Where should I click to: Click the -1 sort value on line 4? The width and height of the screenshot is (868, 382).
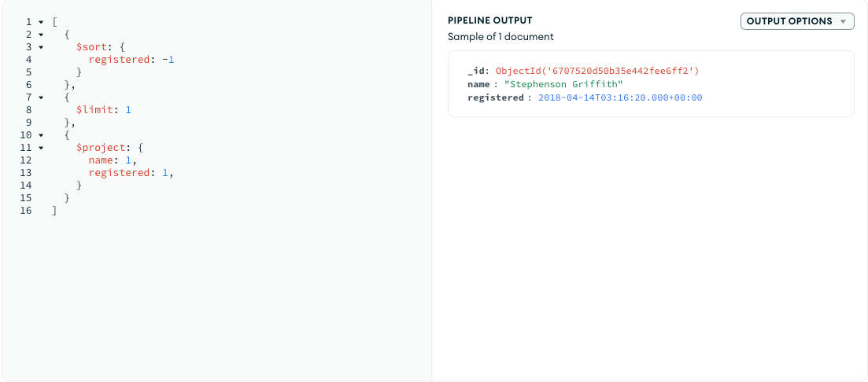pos(167,60)
